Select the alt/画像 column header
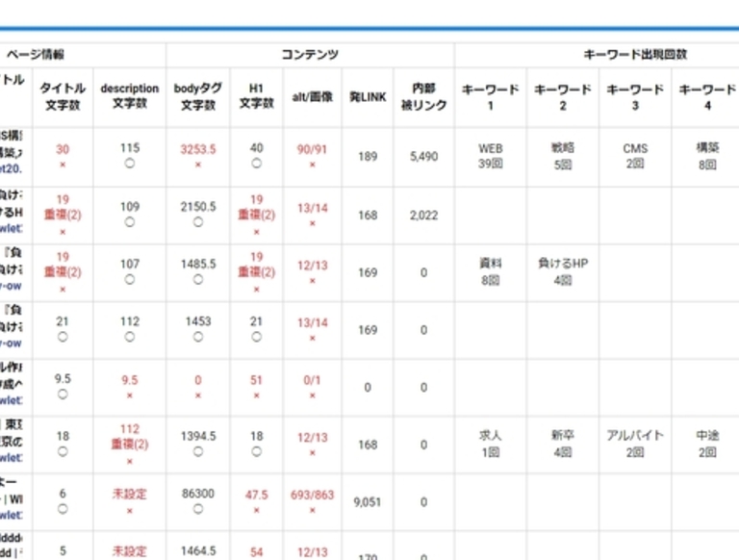 pyautogui.click(x=312, y=97)
